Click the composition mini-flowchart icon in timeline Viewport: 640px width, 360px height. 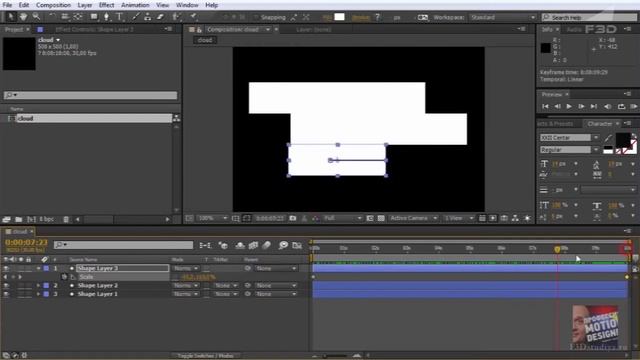coord(205,245)
